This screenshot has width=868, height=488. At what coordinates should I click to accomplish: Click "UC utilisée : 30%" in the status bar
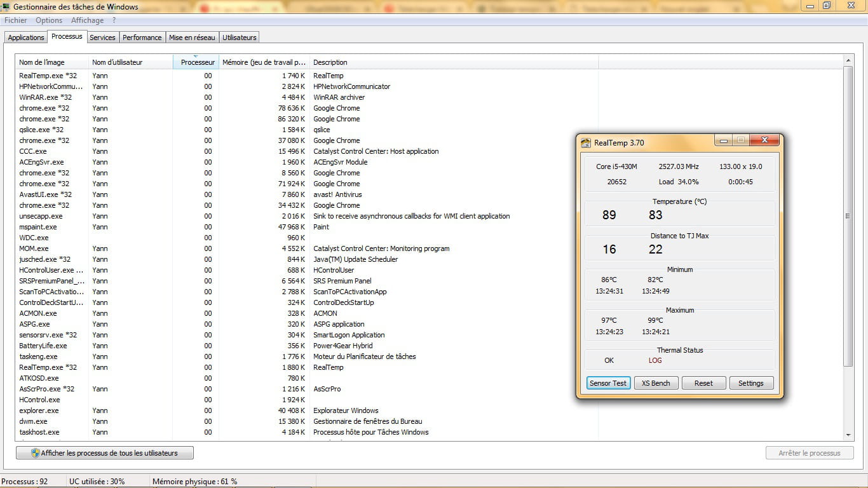(97, 482)
